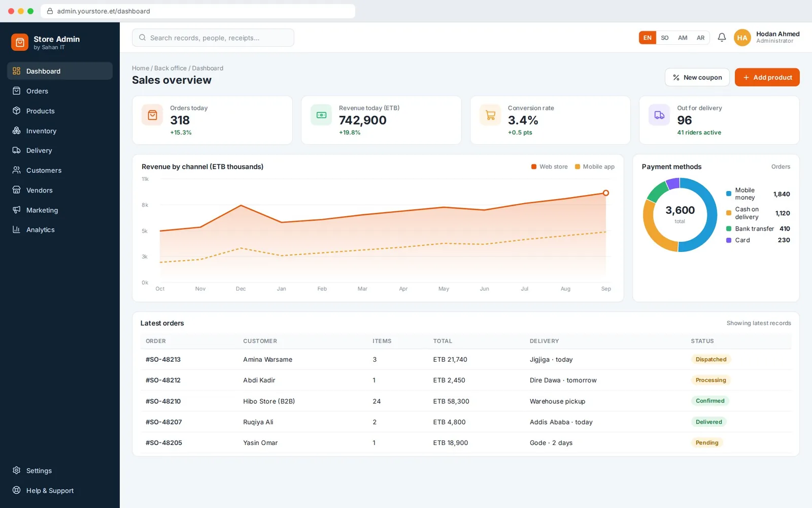Open the Vendors section
The height and width of the screenshot is (508, 812).
click(60, 190)
